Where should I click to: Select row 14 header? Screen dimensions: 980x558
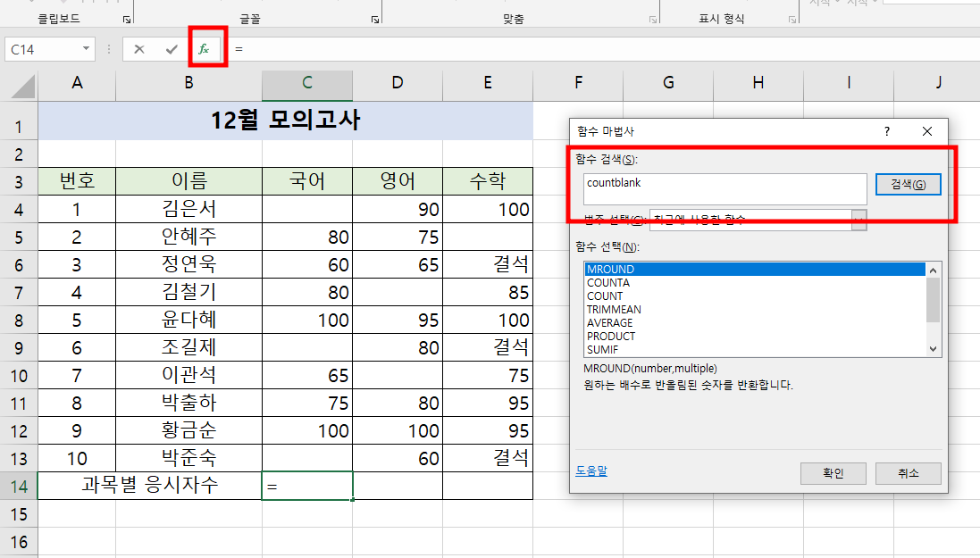[x=19, y=487]
